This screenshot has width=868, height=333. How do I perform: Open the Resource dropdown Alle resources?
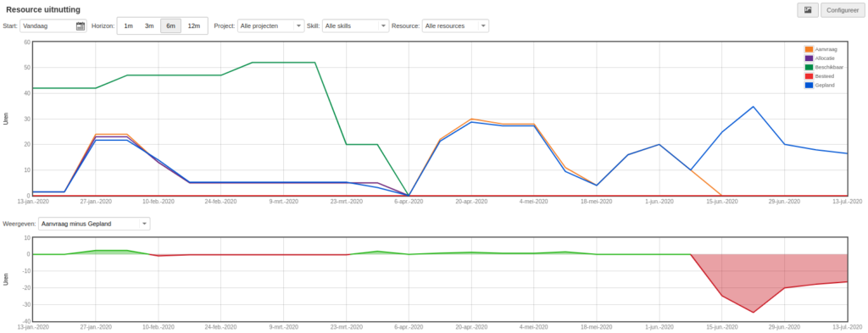coord(455,26)
